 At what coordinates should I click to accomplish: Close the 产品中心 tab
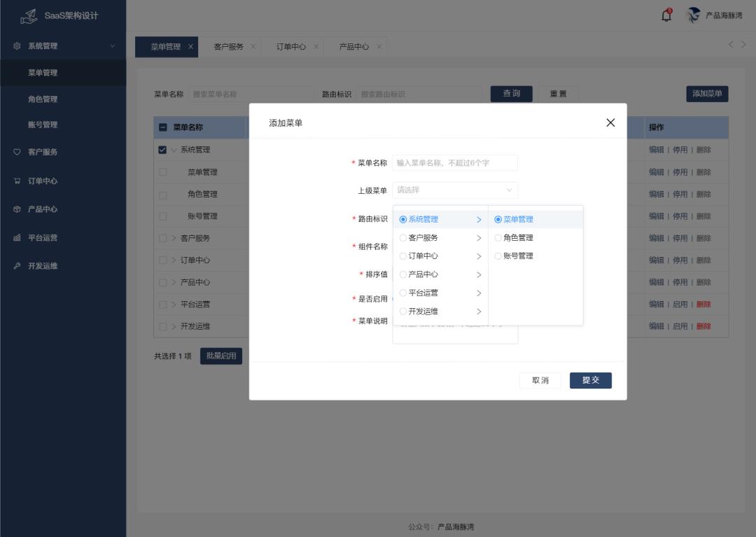[379, 47]
